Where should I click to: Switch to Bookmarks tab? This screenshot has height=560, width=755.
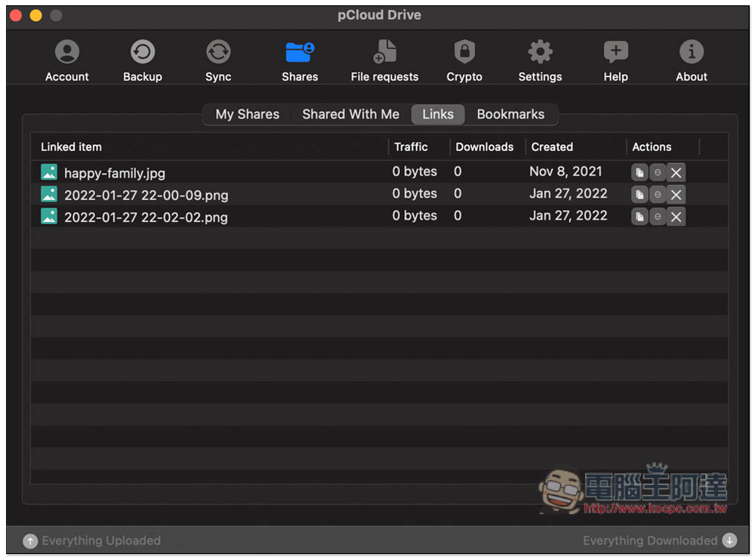[510, 114]
